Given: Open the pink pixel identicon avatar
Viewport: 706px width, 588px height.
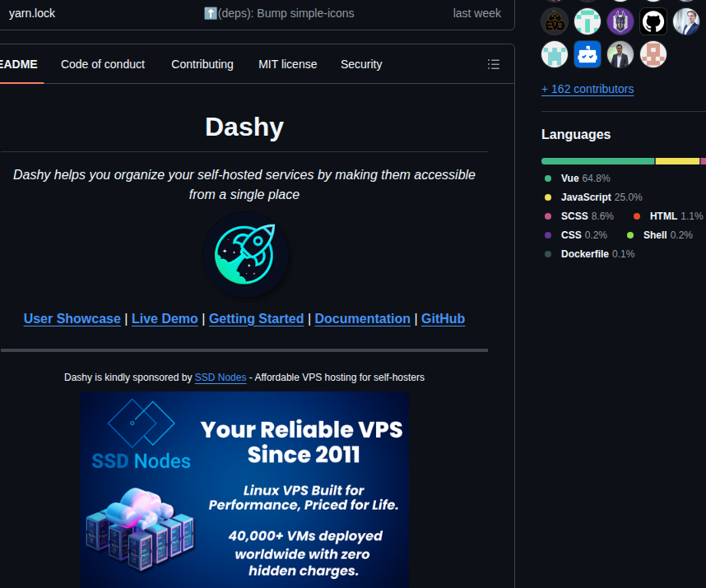Looking at the screenshot, I should [x=653, y=54].
